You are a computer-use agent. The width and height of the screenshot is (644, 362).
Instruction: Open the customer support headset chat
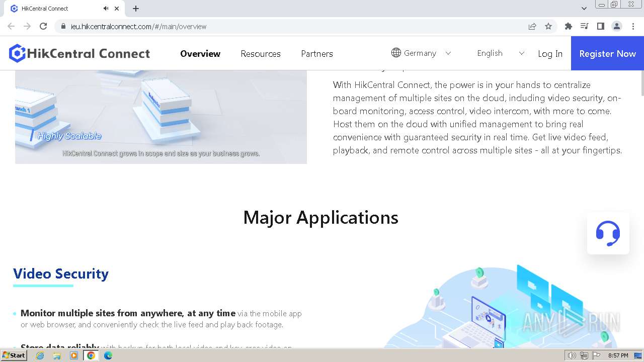pos(608,233)
